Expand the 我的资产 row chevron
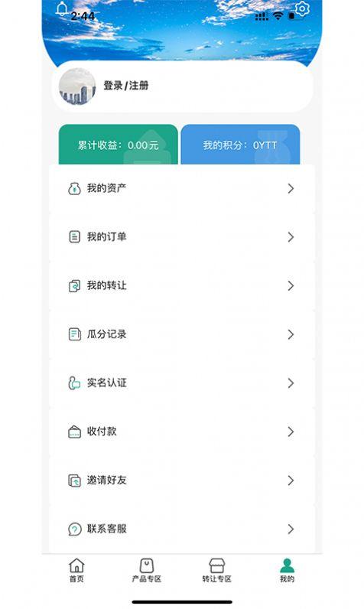This screenshot has width=364, height=609. [291, 188]
